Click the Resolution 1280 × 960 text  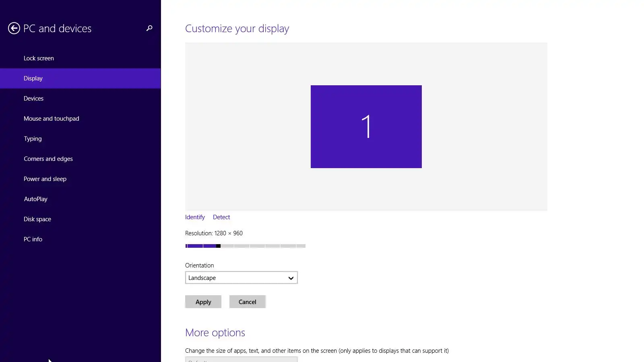click(x=214, y=233)
